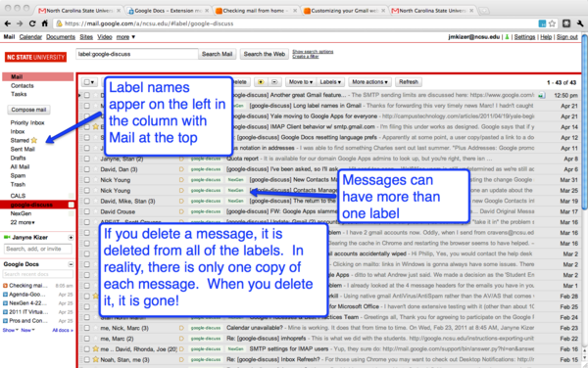
Task: Go back with the browser back arrow
Action: tap(7, 23)
